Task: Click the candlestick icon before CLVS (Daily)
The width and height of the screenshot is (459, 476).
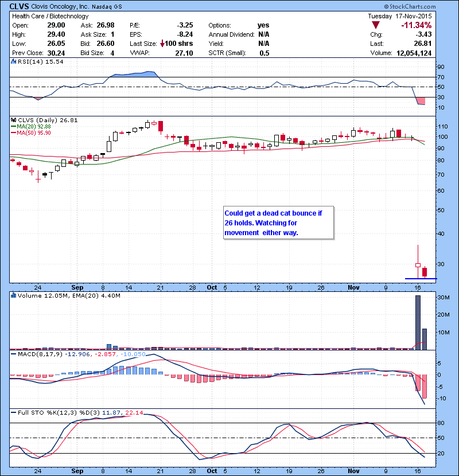Action: [13, 120]
